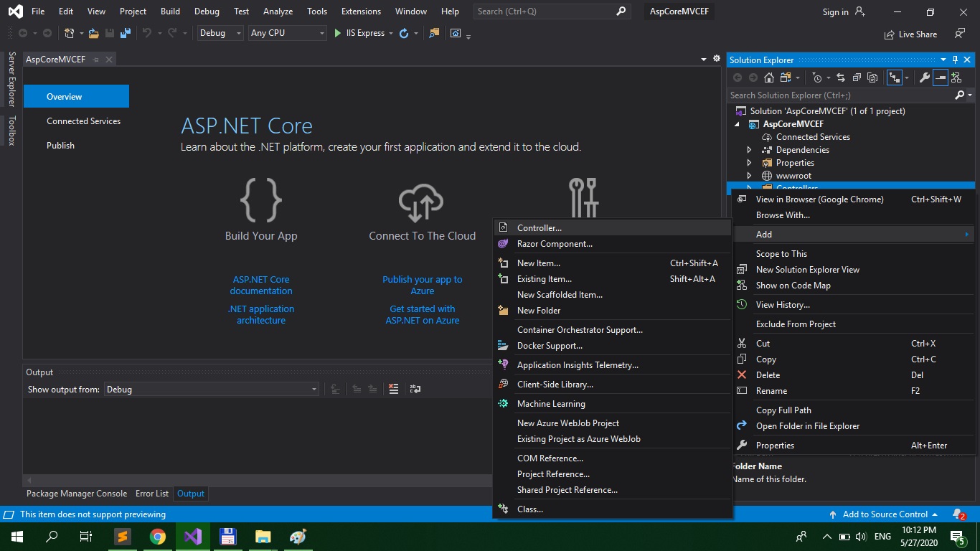Click the Open File toolbar icon
This screenshot has width=980, height=551.
coord(94,33)
